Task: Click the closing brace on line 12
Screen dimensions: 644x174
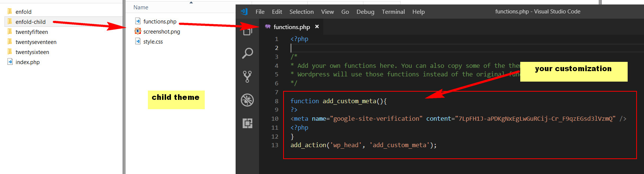Action: point(292,136)
